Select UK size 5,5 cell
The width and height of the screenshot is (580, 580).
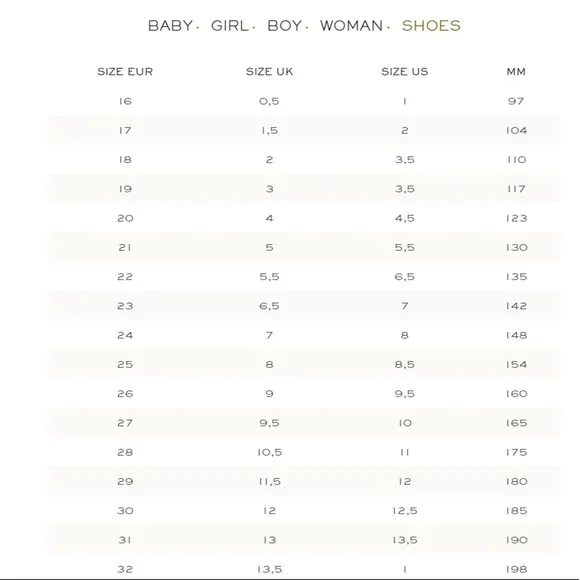pos(269,277)
